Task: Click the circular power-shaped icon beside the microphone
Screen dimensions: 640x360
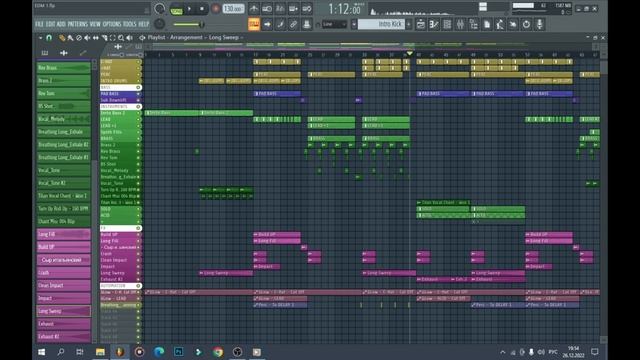Action: pyautogui.click(x=527, y=24)
